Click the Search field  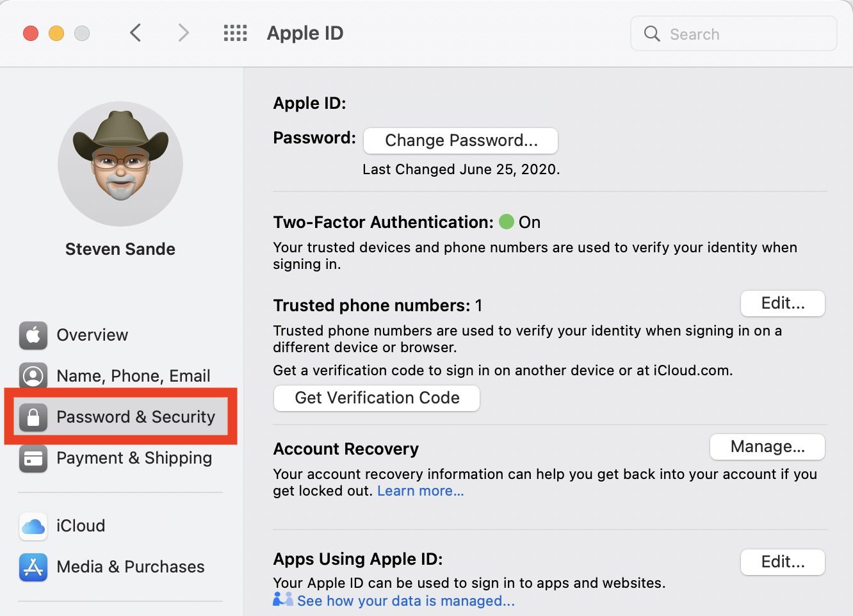pyautogui.click(x=733, y=34)
